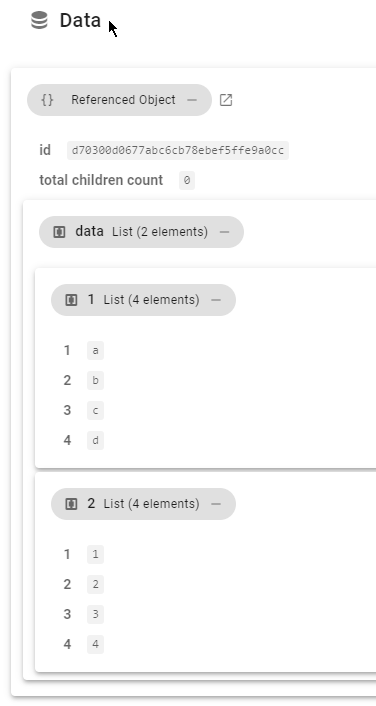Collapse list 2 using its minus icon
Screen dimensions: 376x706
pyautogui.click(x=216, y=504)
